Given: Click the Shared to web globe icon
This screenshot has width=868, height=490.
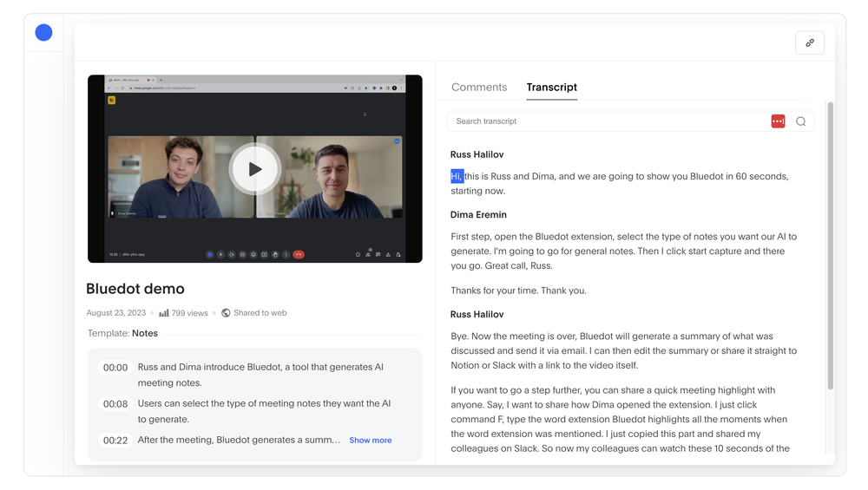Looking at the screenshot, I should [x=226, y=313].
